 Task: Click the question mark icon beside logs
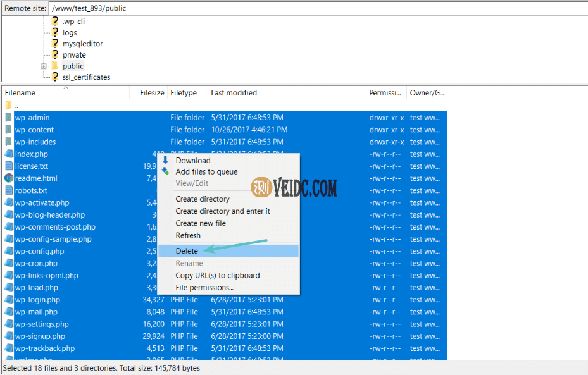(x=55, y=33)
